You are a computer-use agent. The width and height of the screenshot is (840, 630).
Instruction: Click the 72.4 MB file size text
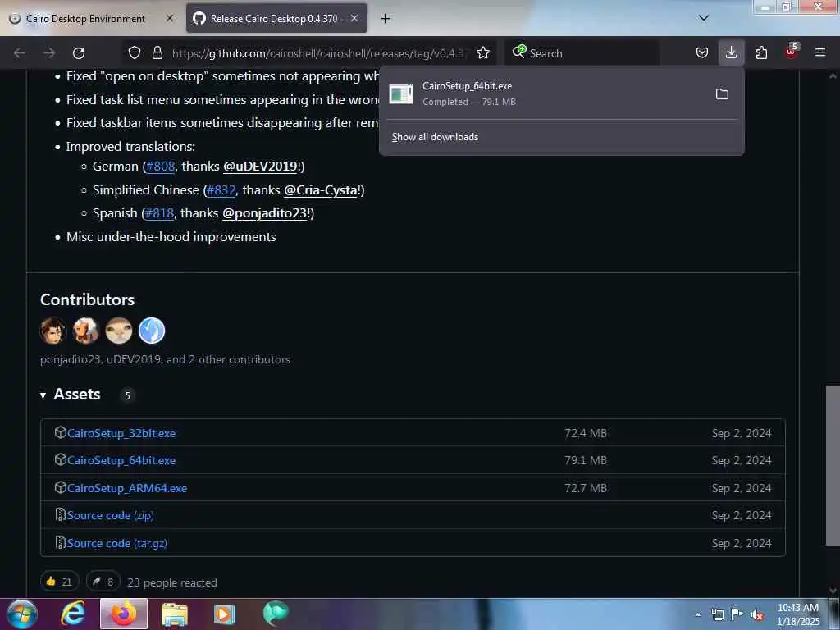(586, 433)
